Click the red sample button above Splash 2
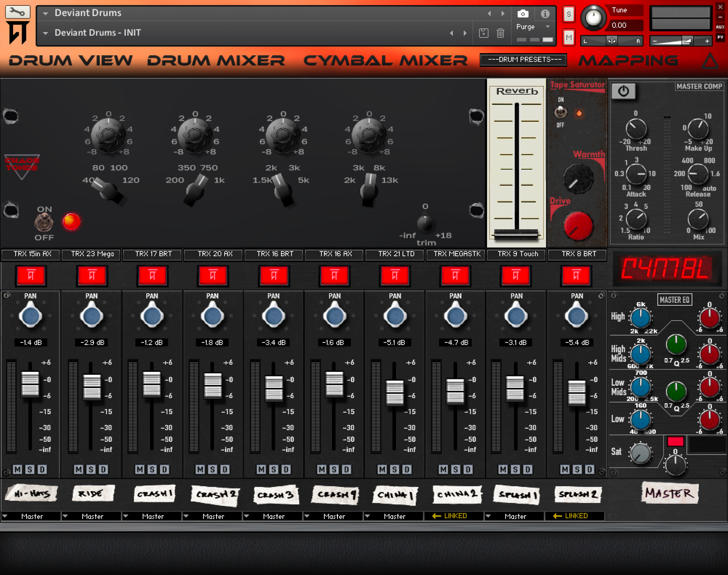Image resolution: width=728 pixels, height=575 pixels. pos(576,275)
